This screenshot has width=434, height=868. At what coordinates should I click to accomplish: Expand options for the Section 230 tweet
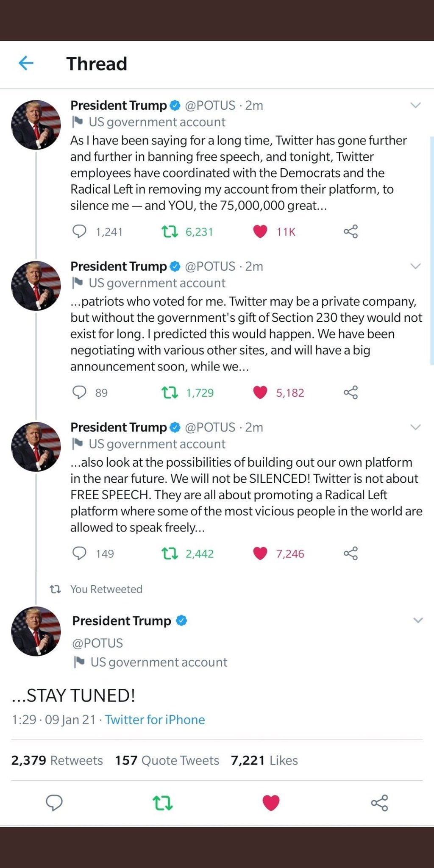coord(416,266)
